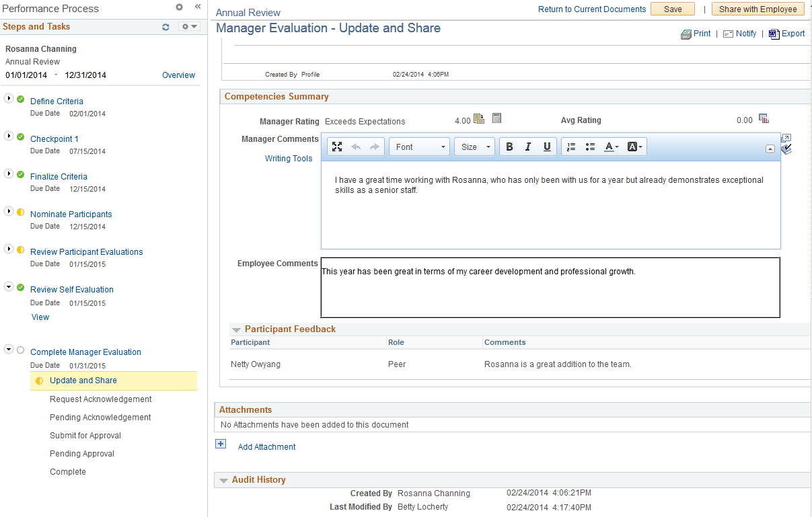The width and height of the screenshot is (812, 517).
Task: Insert a numbered list
Action: coord(571,147)
